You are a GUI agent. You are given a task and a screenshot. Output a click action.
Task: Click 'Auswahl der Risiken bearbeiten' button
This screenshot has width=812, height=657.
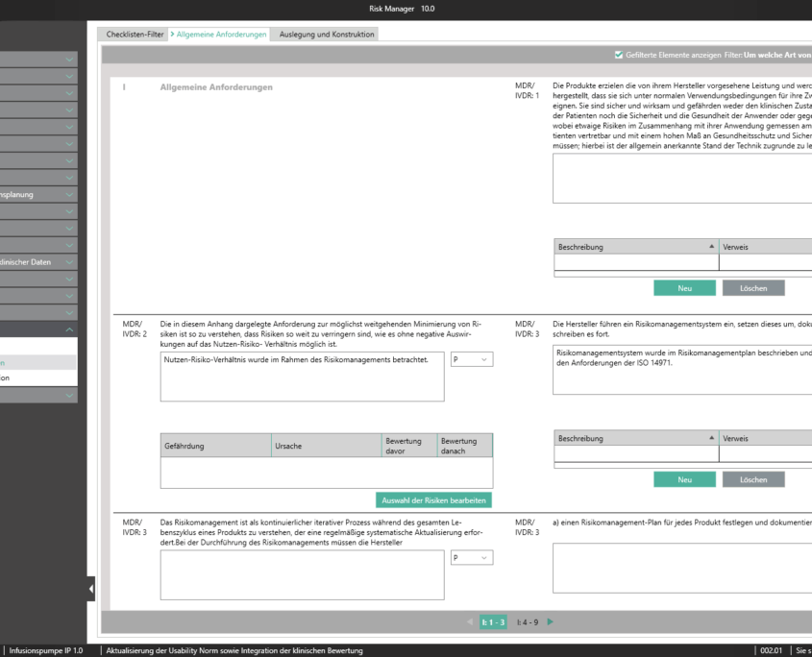434,500
